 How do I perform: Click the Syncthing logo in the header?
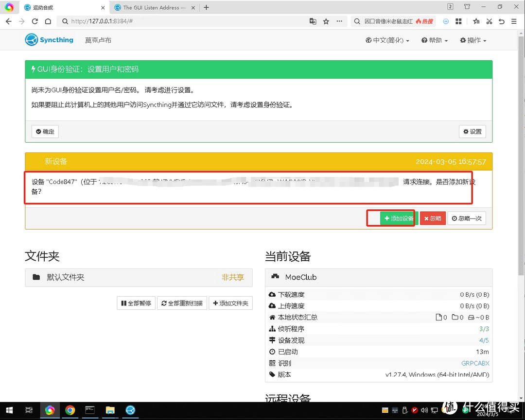tap(31, 40)
